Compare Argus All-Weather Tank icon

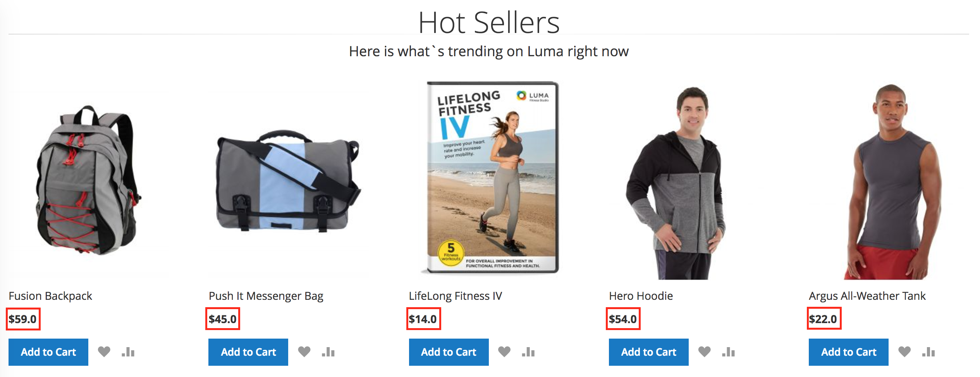coord(928,352)
